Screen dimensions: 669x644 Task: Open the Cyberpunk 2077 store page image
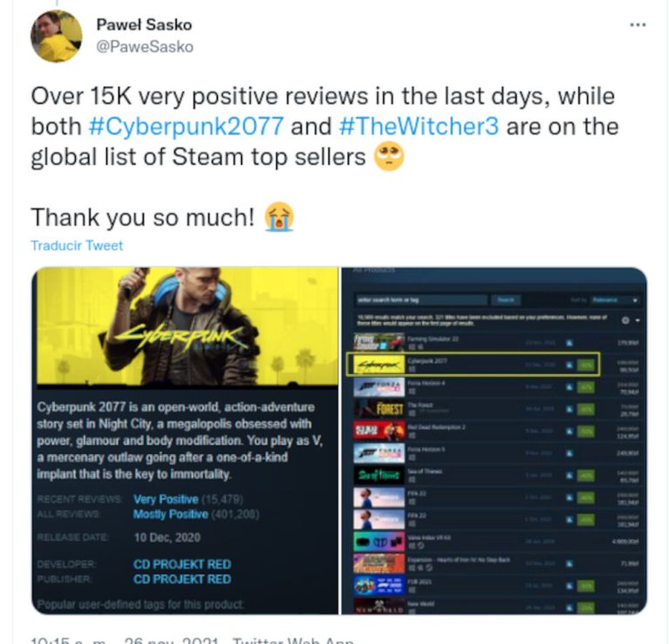coord(186,441)
